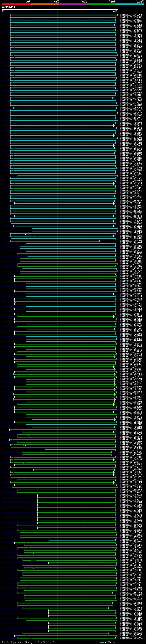Select hit label UniRef100_Q43480
Image resolution: width=146 pixels, height=644 pixels.
(131, 105)
